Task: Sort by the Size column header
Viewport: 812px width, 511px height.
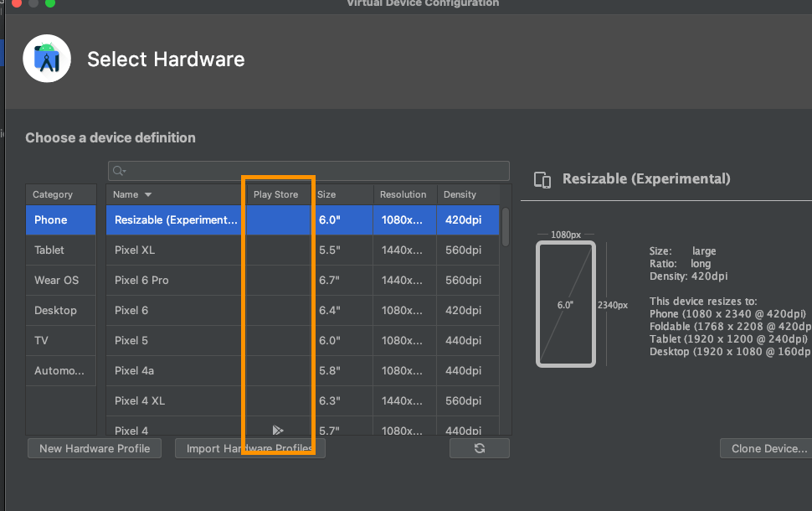Action: click(342, 194)
